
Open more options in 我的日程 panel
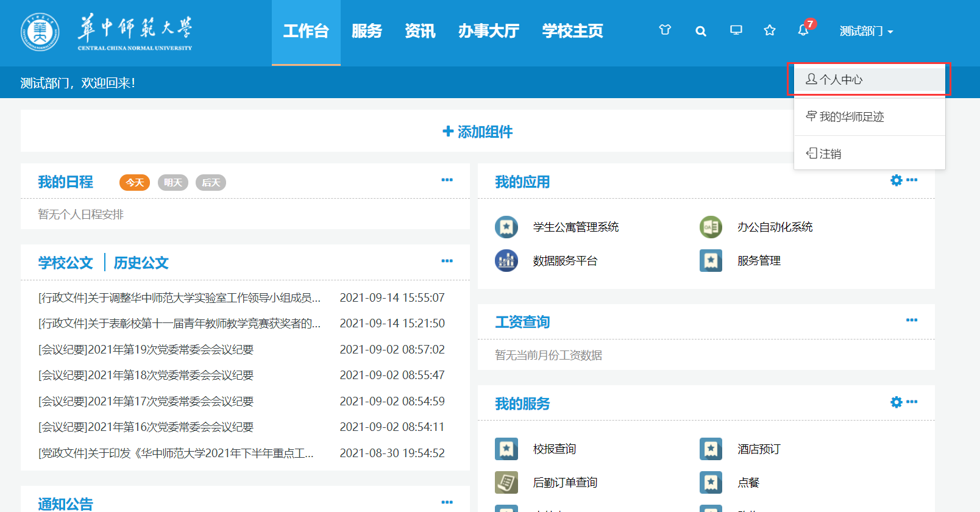click(447, 180)
